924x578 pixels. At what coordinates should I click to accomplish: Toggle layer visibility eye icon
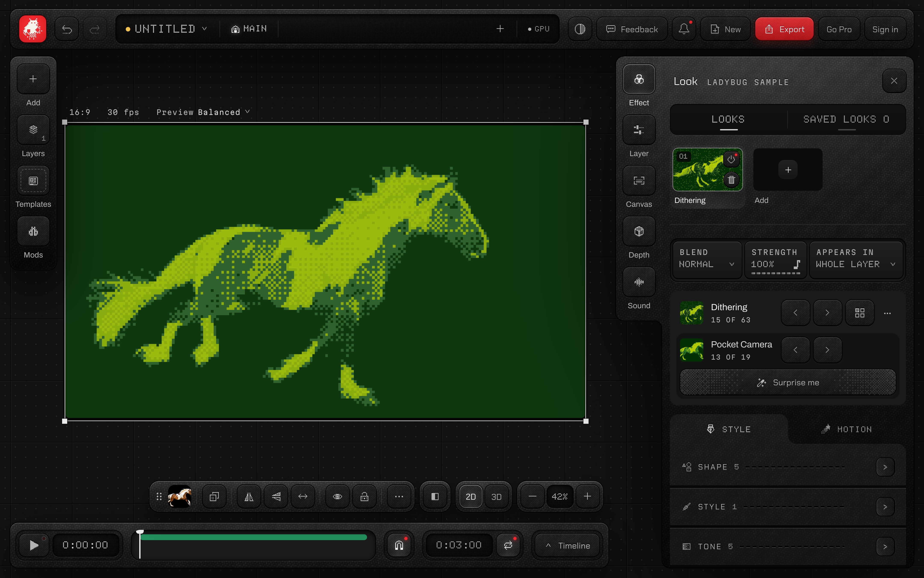(338, 497)
